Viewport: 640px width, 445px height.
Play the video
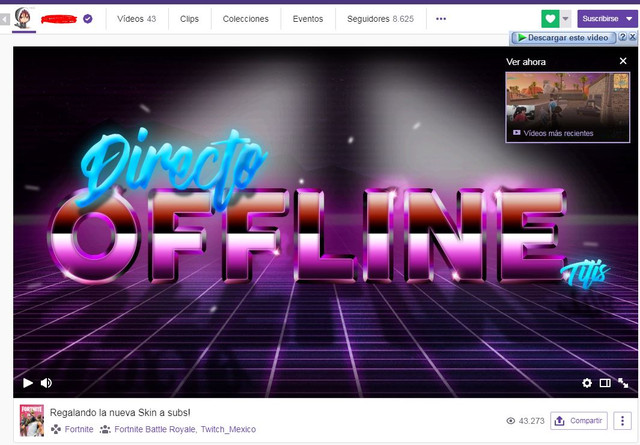28,383
